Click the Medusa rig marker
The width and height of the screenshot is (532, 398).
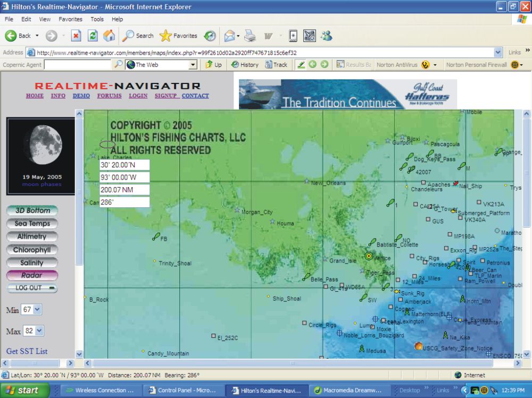click(361, 350)
